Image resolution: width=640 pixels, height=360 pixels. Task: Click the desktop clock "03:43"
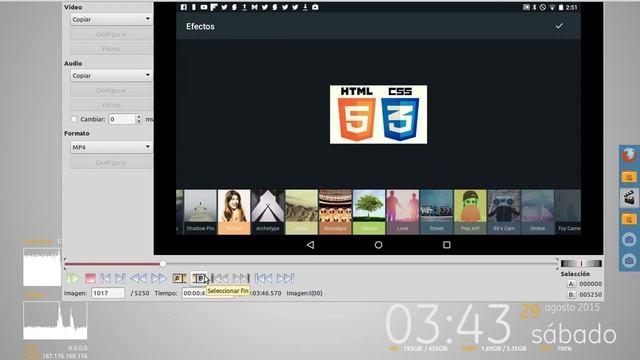coord(448,325)
